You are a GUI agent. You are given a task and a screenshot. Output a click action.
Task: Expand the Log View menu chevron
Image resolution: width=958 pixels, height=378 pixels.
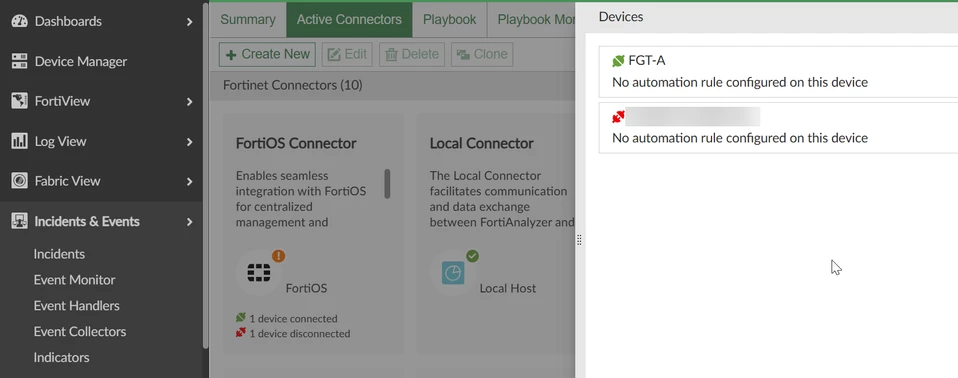(x=189, y=142)
